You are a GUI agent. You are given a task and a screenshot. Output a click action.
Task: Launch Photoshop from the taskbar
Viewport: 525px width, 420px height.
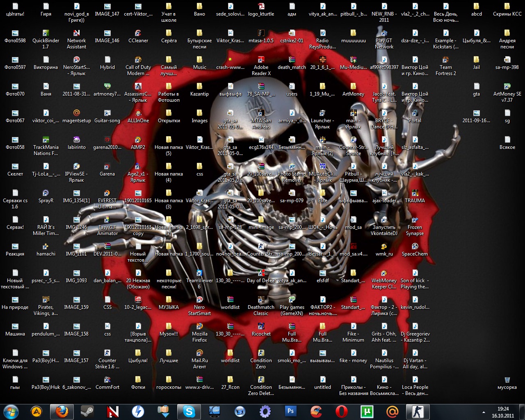291,411
